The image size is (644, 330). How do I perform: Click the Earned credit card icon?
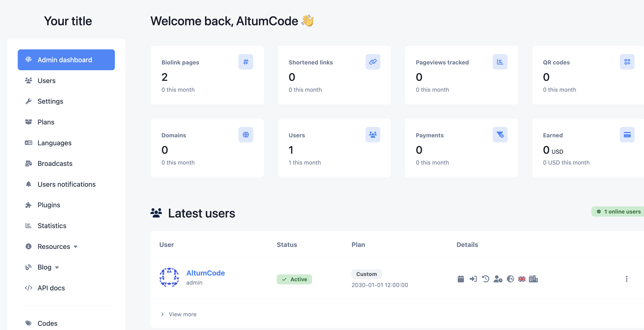(627, 134)
